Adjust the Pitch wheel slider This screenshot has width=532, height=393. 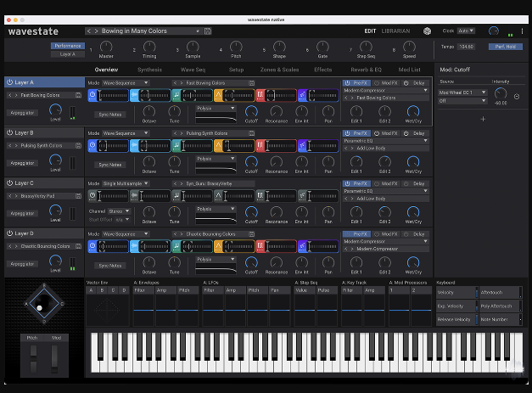pos(33,359)
